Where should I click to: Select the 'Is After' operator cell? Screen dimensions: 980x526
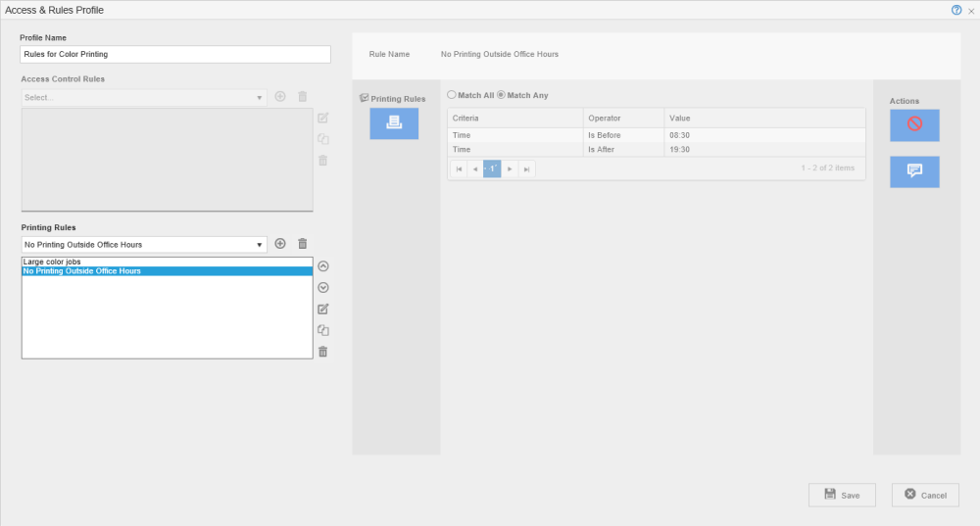pos(623,149)
